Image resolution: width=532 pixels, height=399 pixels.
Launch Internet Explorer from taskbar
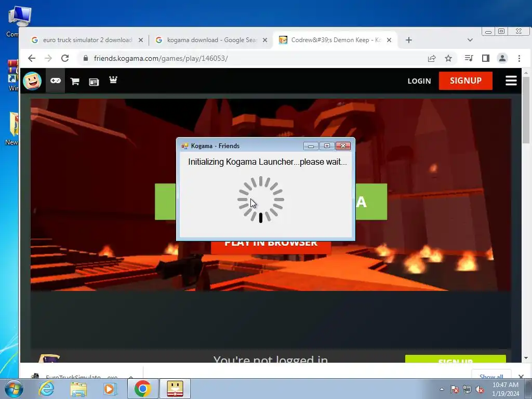(46, 389)
